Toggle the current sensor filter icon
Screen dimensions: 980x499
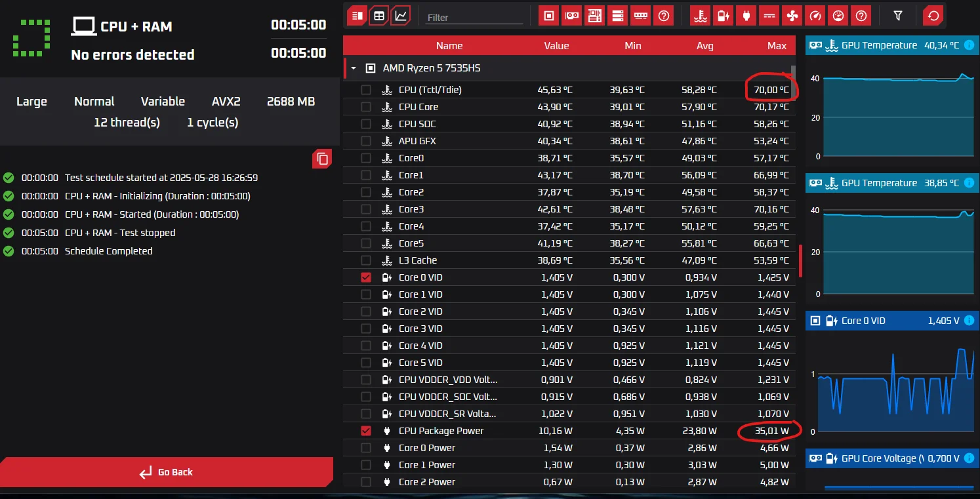pos(769,16)
